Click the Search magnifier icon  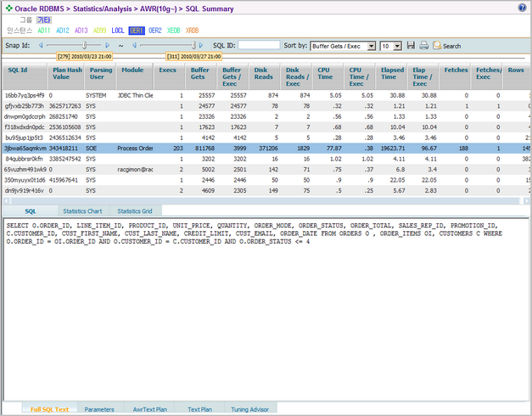coord(437,45)
